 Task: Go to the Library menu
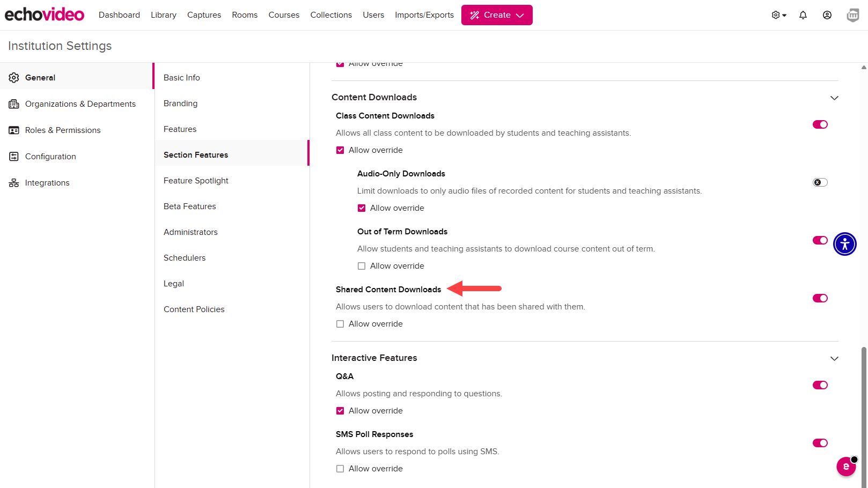(163, 15)
